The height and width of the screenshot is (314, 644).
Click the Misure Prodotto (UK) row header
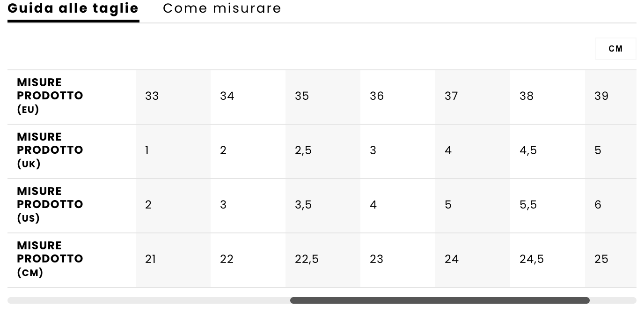point(50,150)
